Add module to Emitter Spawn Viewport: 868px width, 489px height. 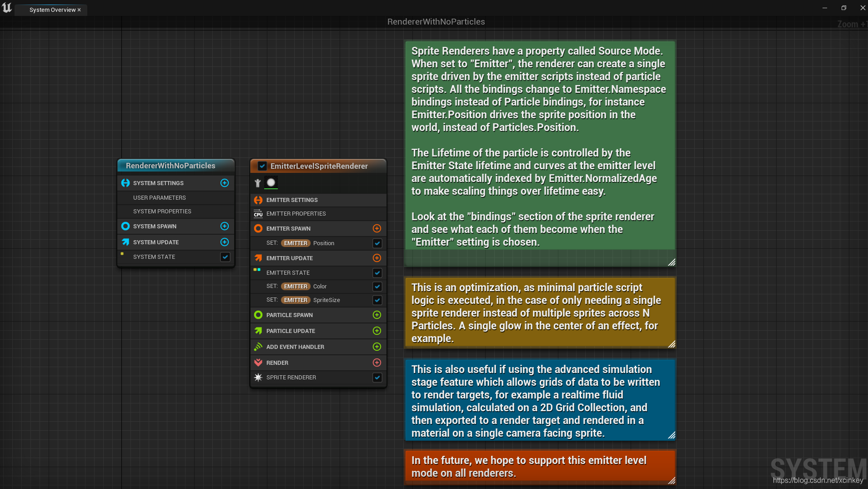pos(377,228)
